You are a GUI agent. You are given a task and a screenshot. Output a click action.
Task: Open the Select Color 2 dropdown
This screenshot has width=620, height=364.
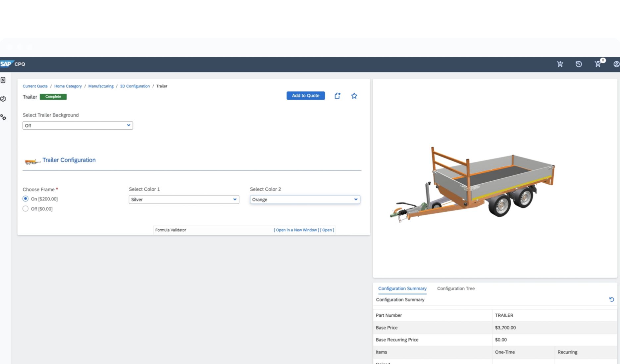pos(305,200)
